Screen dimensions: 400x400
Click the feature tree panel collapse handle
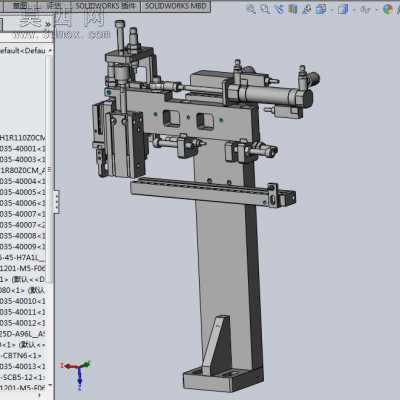(x=57, y=201)
